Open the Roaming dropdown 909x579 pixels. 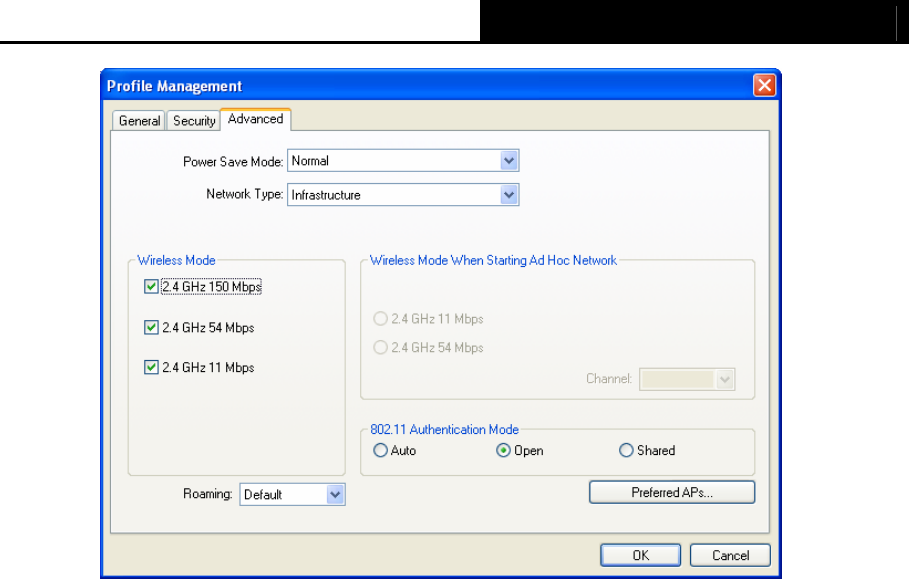pyautogui.click(x=292, y=494)
